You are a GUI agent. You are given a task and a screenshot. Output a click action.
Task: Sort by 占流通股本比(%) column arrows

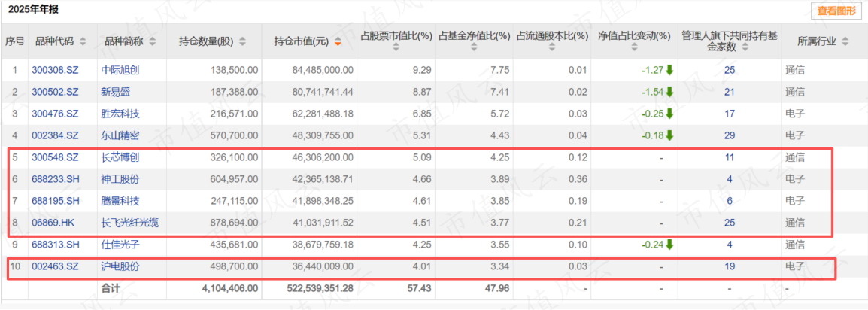coord(552,49)
